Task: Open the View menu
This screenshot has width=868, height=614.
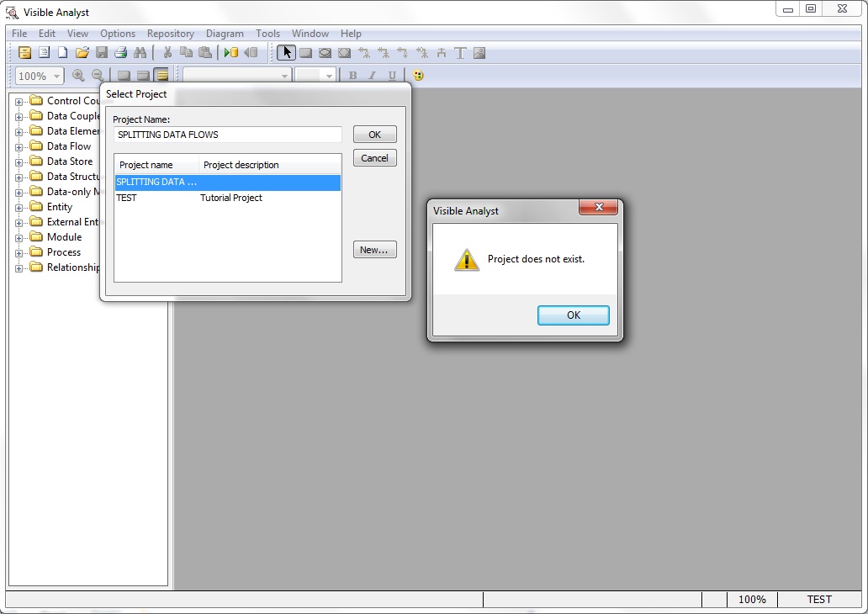Action: pos(77,33)
